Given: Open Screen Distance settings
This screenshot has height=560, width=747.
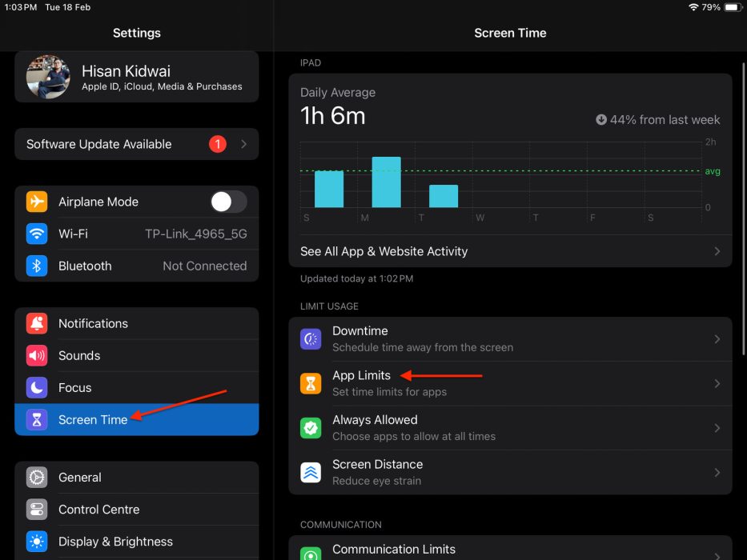Looking at the screenshot, I should (510, 472).
